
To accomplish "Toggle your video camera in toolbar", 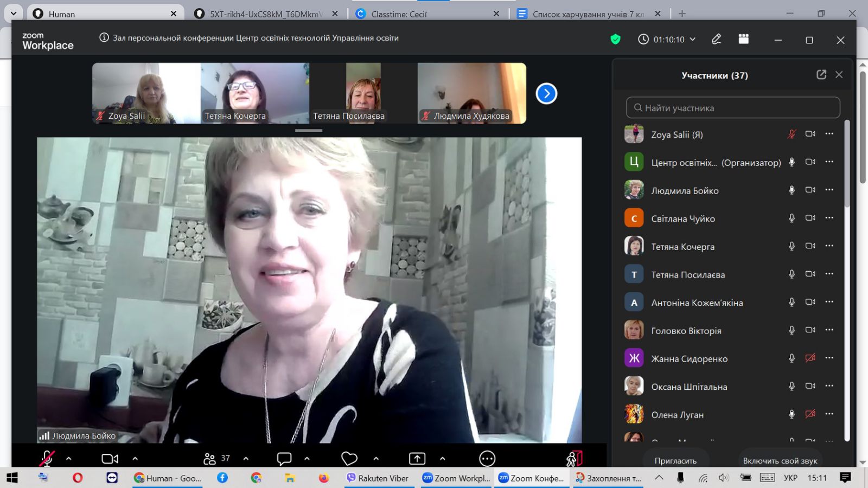I will [x=110, y=459].
